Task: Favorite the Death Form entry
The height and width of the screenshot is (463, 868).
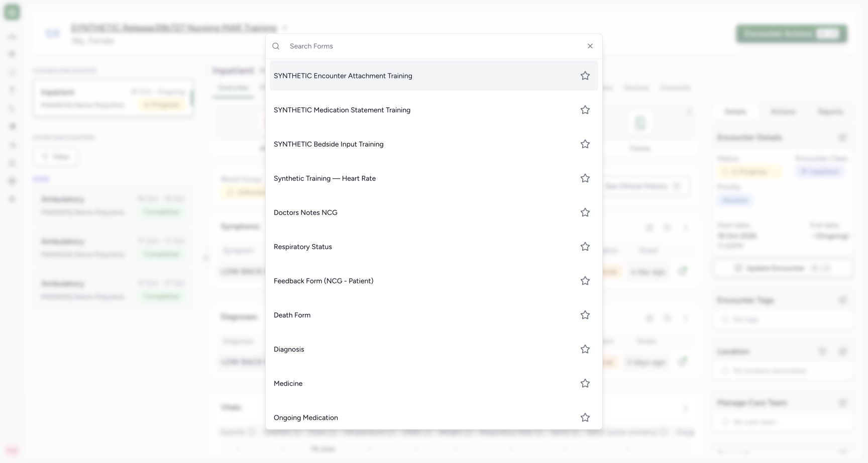Action: (585, 315)
